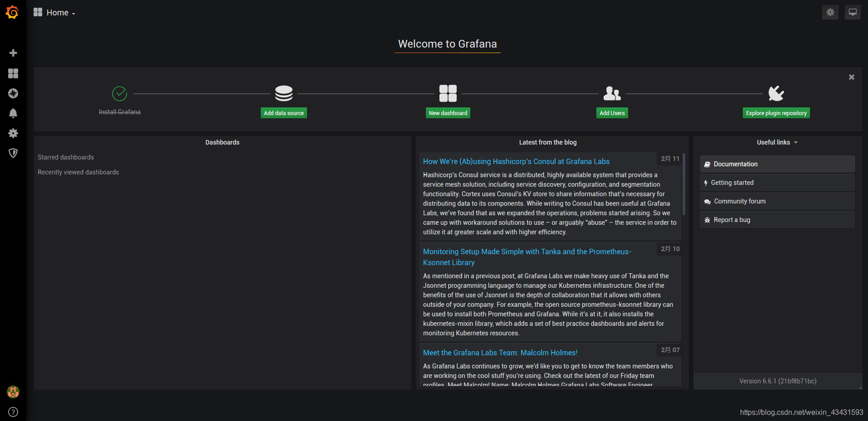Open the Latest from the blog title menu
This screenshot has height=421, width=868.
548,142
